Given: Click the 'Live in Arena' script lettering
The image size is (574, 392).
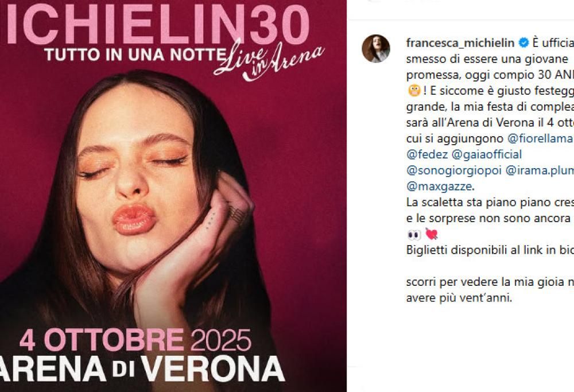Looking at the screenshot, I should pos(270,60).
